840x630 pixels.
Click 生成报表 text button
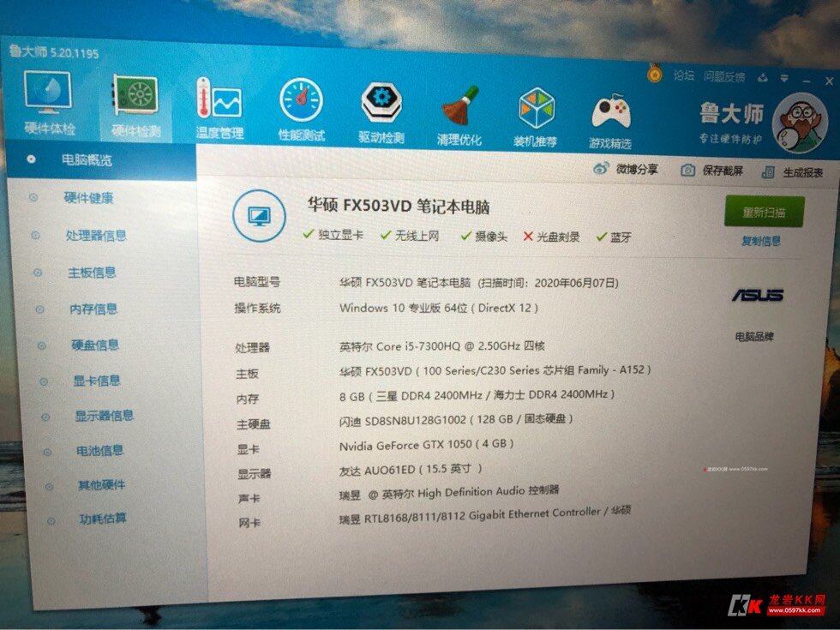pos(803,172)
